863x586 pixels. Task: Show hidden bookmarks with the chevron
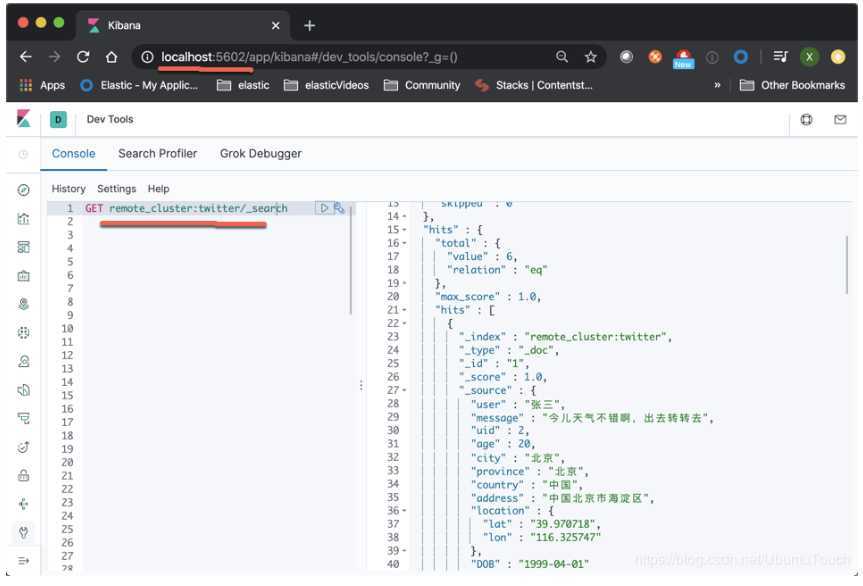point(717,85)
